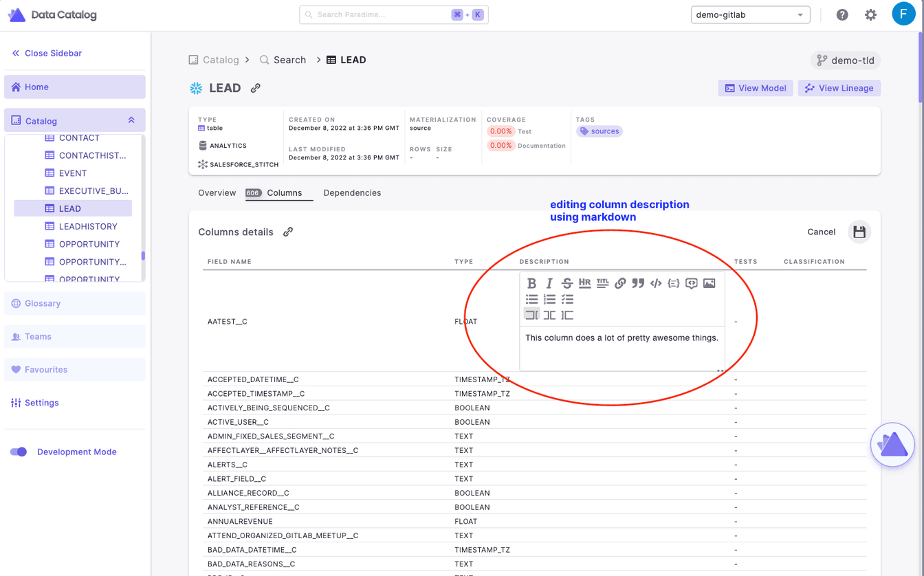Switch to the Dependencies tab
The height and width of the screenshot is (576, 924).
point(352,192)
